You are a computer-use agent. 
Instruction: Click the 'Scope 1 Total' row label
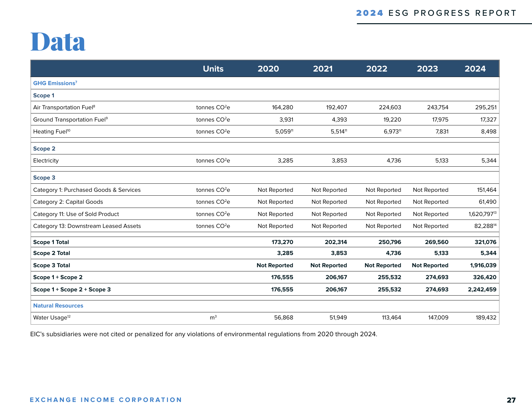(51, 242)
